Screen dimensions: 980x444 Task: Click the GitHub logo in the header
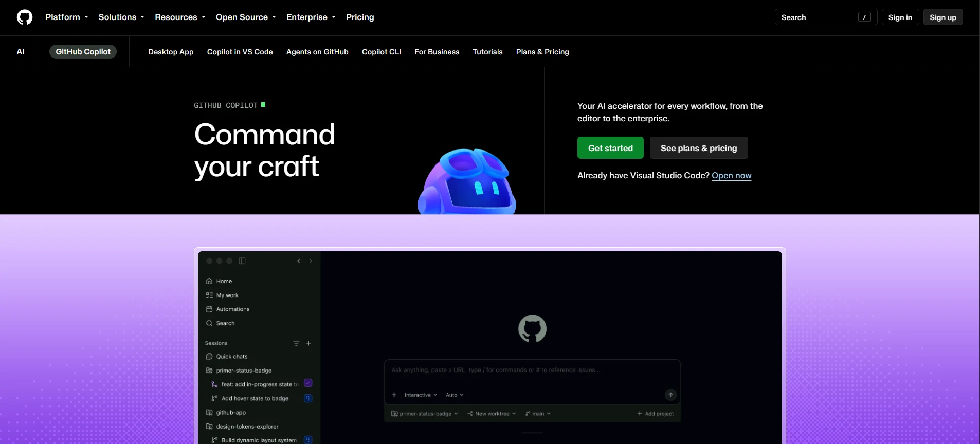25,17
